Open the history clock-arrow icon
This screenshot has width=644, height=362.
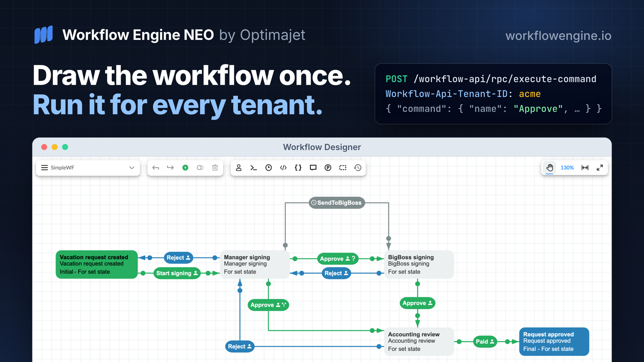pos(358,168)
